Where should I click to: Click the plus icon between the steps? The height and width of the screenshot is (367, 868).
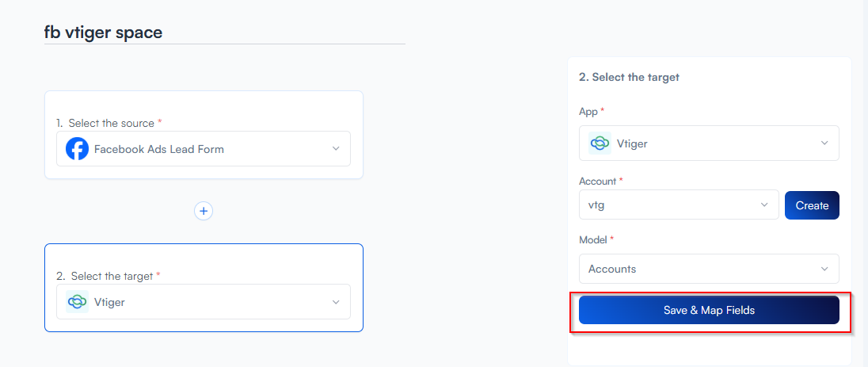coord(204,211)
